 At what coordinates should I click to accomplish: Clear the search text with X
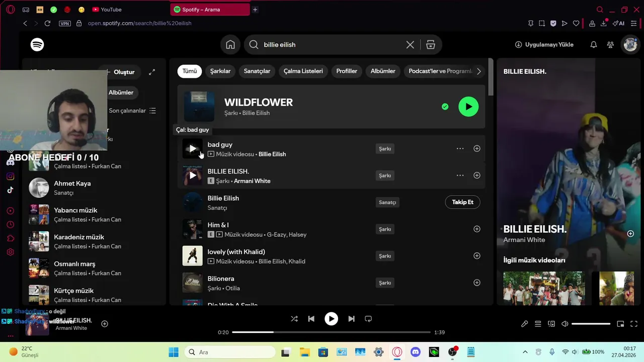[x=410, y=45]
